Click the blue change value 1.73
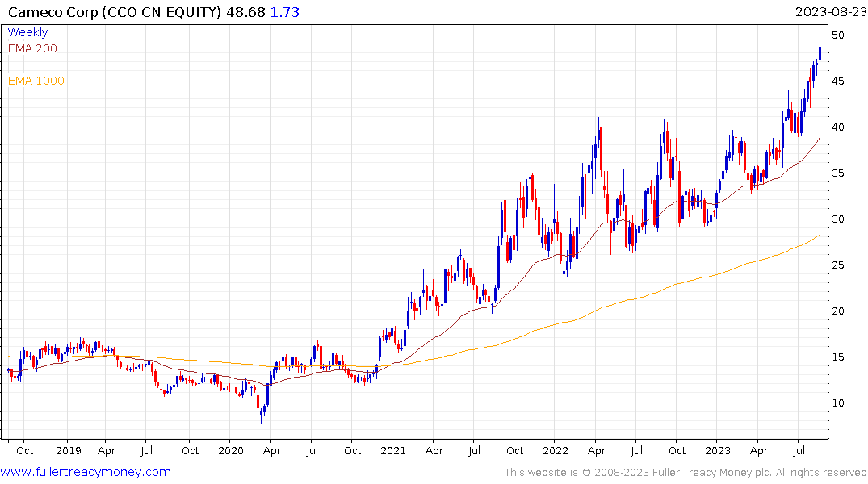Image resolution: width=868 pixels, height=484 pixels. tap(284, 12)
